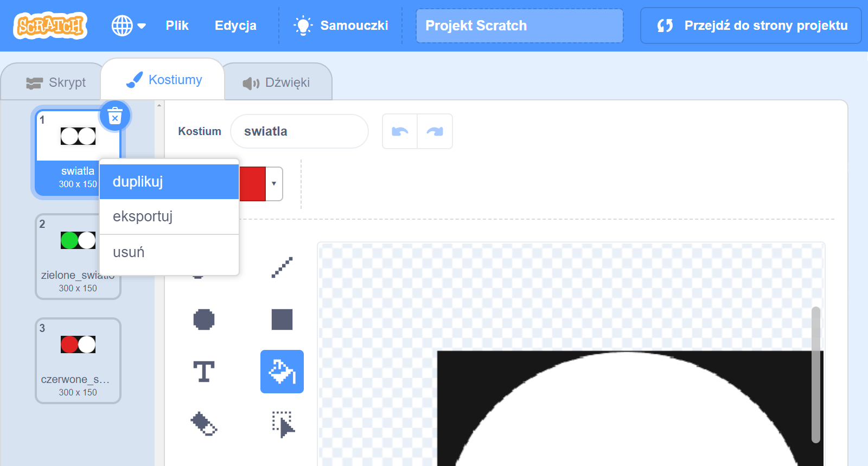Click Przejdź do strony projektu button
The image size is (868, 466).
click(x=751, y=25)
